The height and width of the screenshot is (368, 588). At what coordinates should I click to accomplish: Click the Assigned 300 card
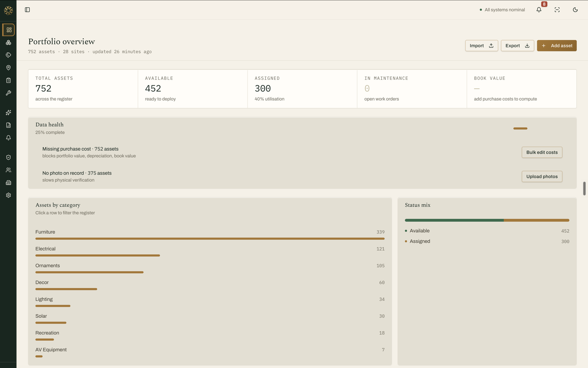(x=302, y=89)
